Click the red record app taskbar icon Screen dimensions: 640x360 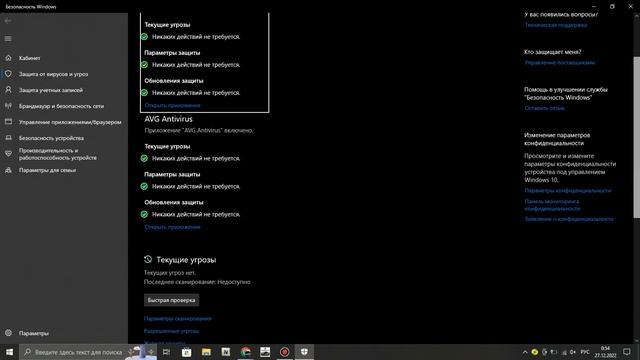284,352
